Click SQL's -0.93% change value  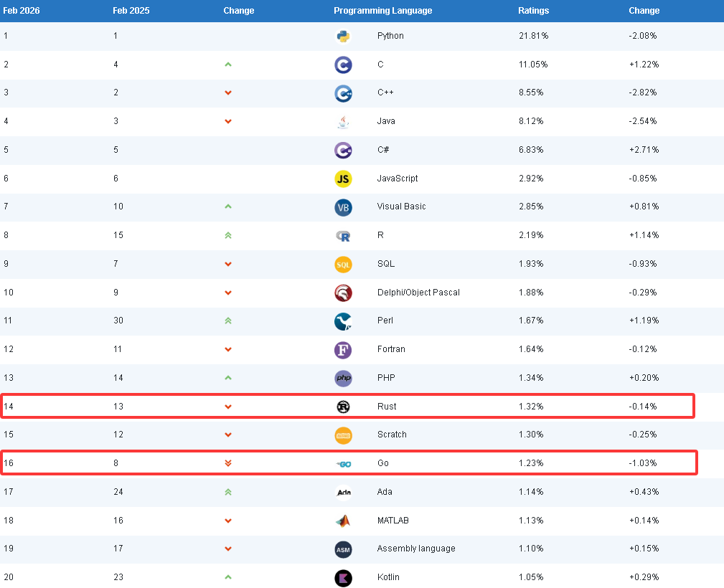(x=642, y=264)
